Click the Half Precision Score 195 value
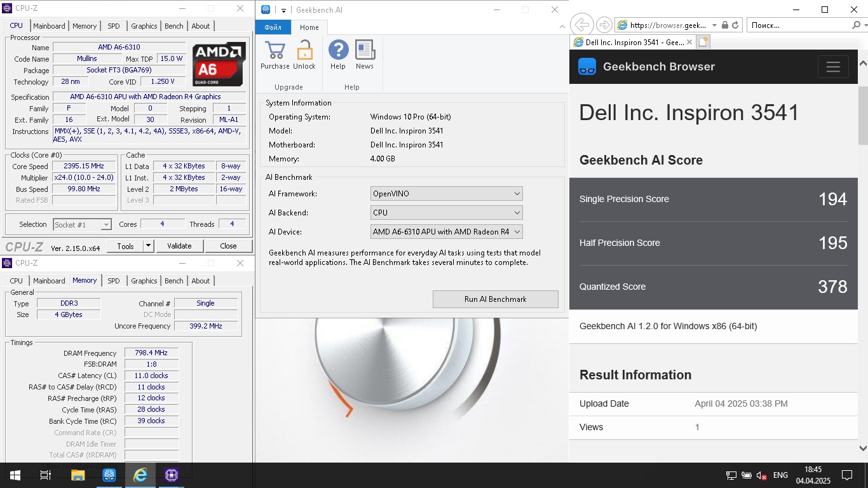This screenshot has width=868, height=488. [833, 243]
